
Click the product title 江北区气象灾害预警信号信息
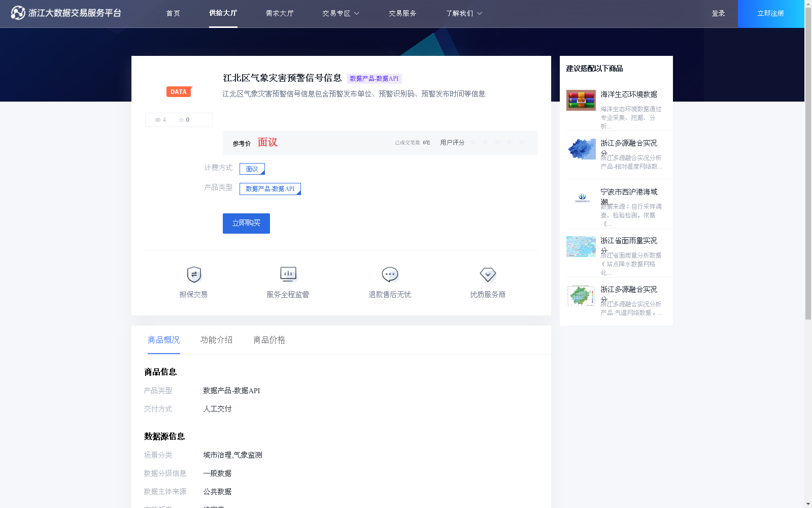click(x=282, y=78)
